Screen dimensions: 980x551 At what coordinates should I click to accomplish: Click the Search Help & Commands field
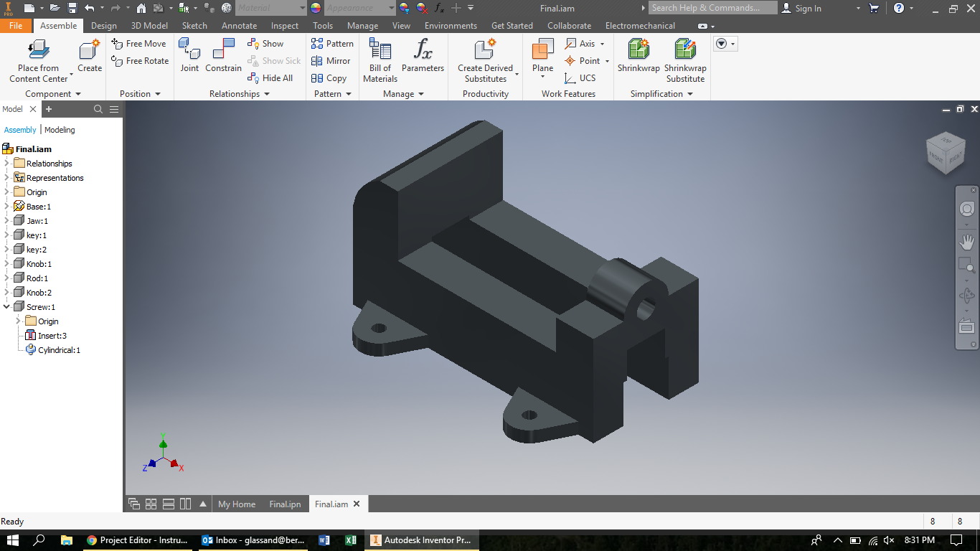coord(713,8)
